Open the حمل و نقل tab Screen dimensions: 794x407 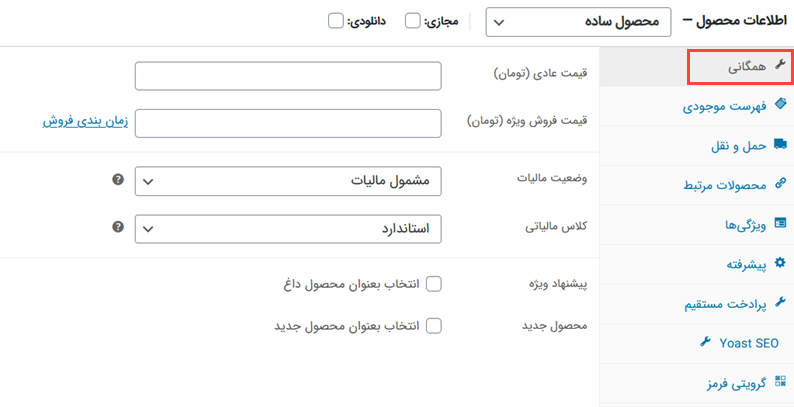735,145
